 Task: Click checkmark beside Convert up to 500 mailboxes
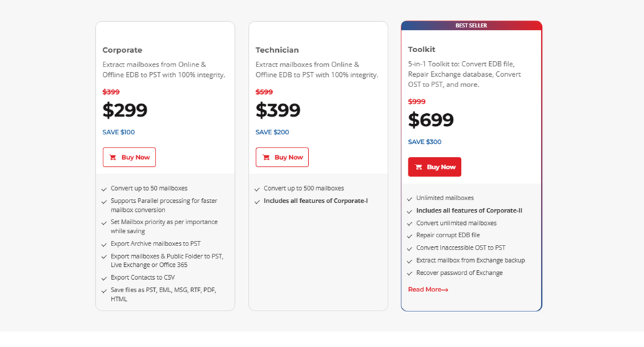[257, 189]
